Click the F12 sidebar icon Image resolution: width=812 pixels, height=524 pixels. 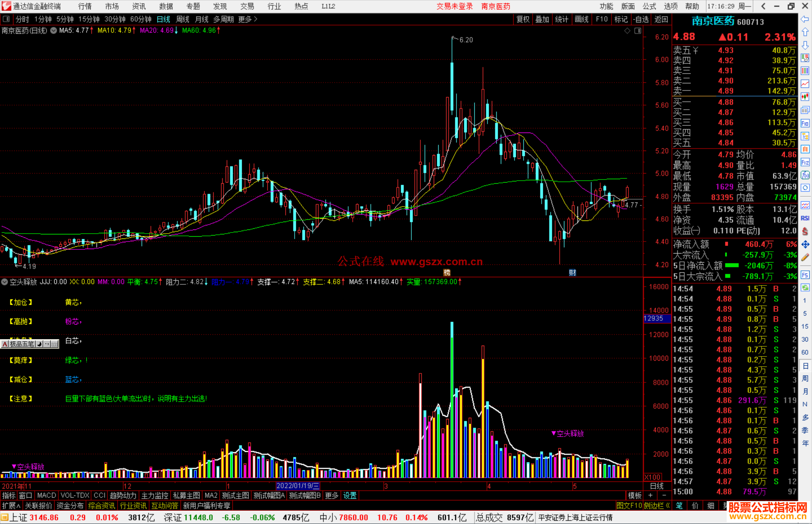(x=805, y=162)
